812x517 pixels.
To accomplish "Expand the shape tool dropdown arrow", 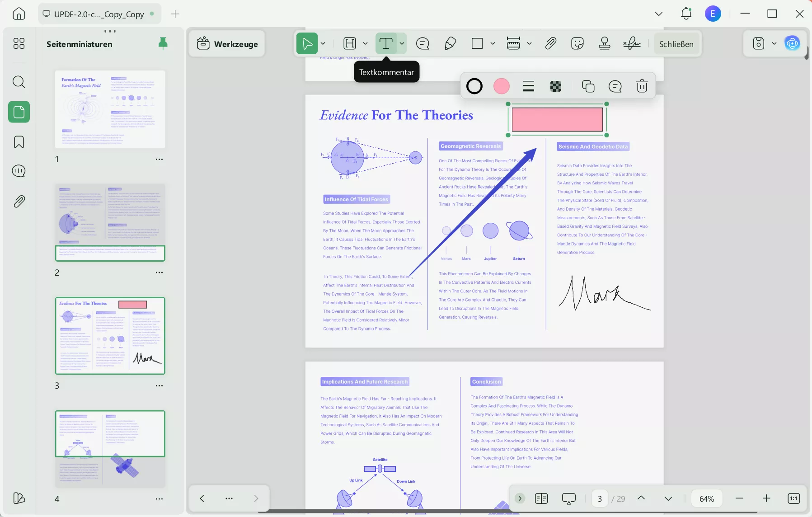I will 493,44.
